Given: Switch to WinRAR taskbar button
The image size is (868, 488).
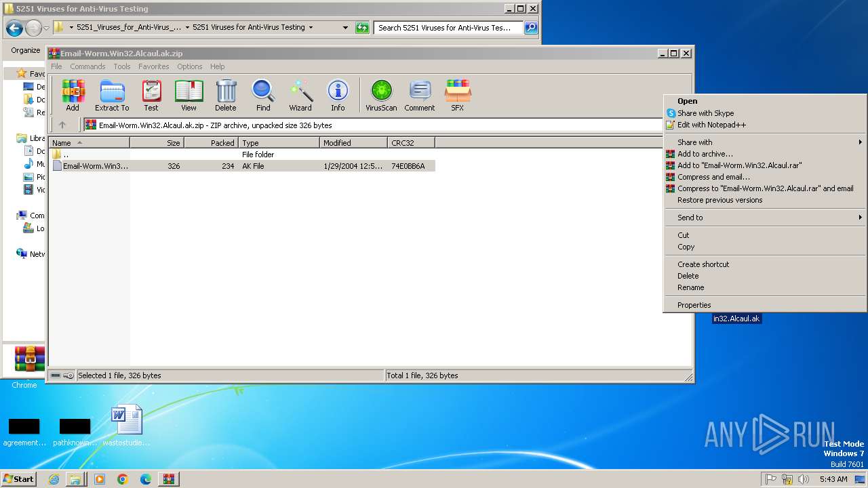Looking at the screenshot, I should click(x=169, y=479).
